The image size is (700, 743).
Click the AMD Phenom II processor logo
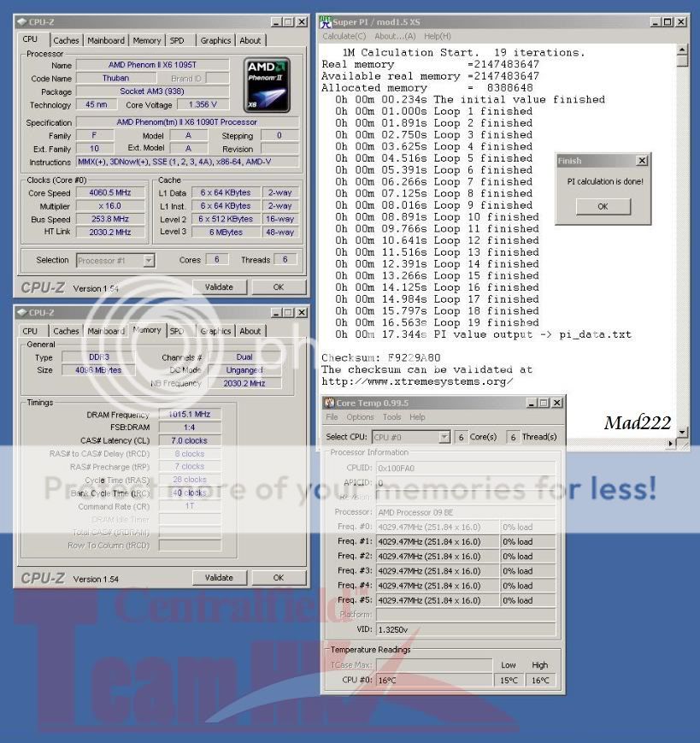[x=267, y=86]
